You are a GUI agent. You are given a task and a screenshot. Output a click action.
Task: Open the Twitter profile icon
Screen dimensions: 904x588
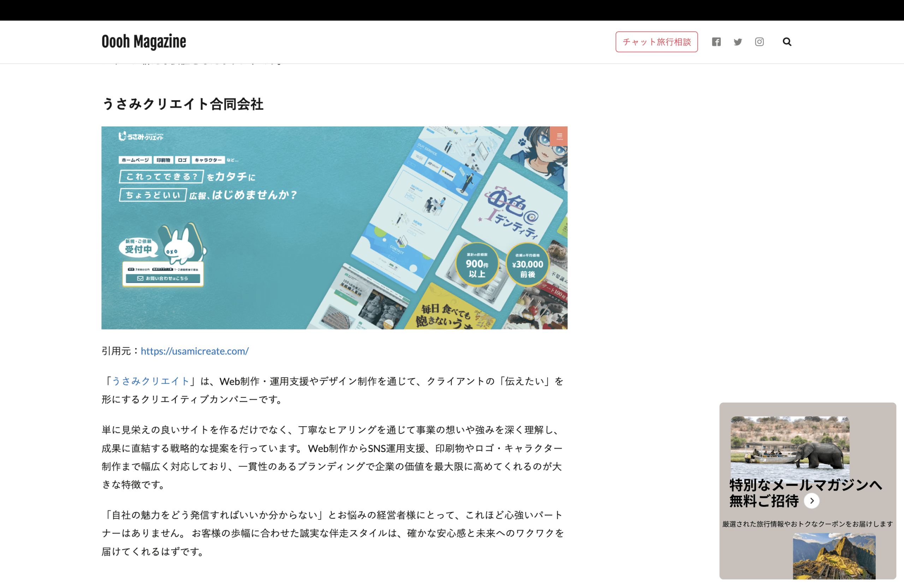[738, 42]
